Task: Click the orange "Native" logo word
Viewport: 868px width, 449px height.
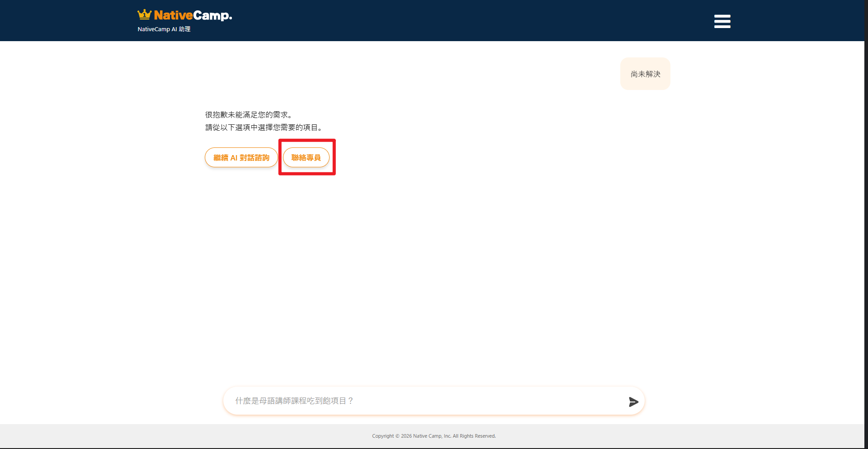Action: (173, 15)
